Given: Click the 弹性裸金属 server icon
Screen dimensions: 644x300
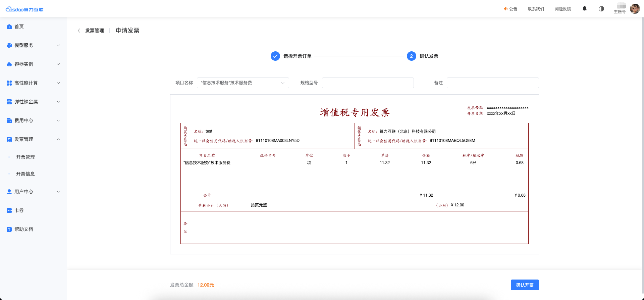Looking at the screenshot, I should tap(9, 102).
